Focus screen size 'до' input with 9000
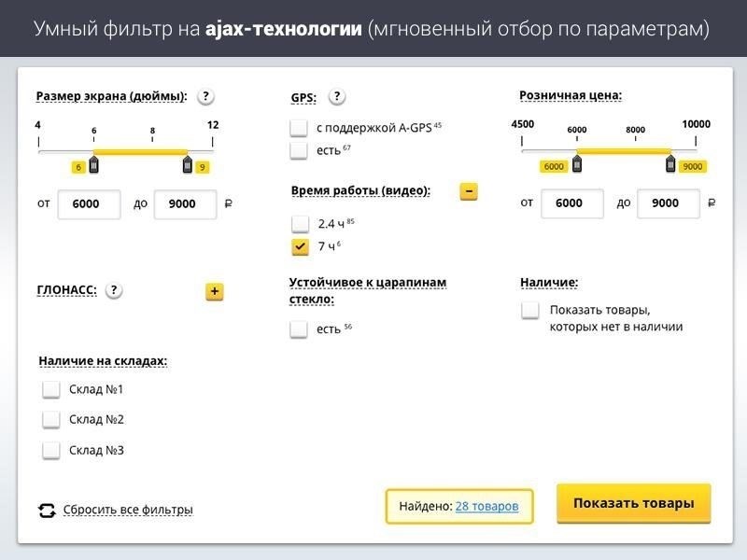747x560 pixels. (x=185, y=204)
